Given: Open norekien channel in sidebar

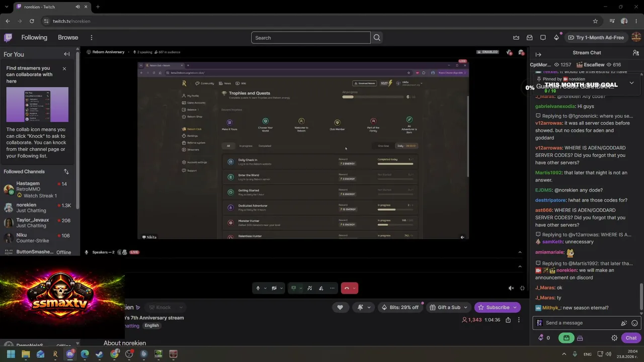Looking at the screenshot, I should click(x=38, y=208).
